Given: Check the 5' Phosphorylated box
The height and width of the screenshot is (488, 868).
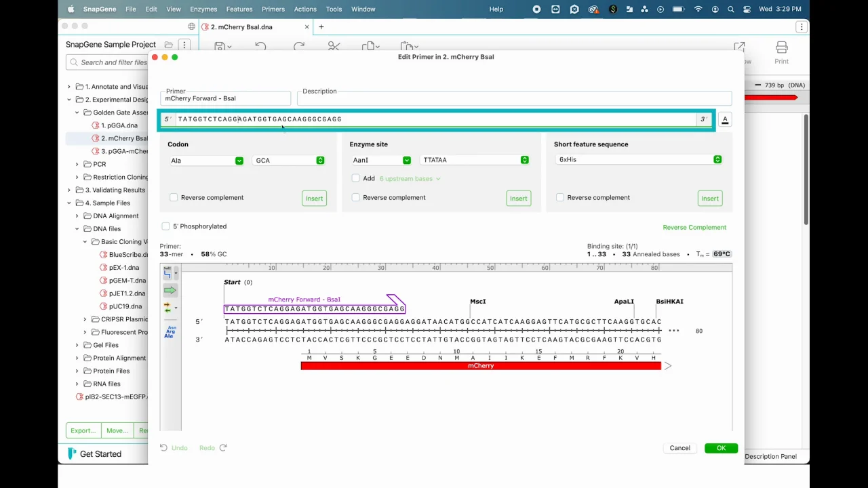Looking at the screenshot, I should (x=165, y=226).
